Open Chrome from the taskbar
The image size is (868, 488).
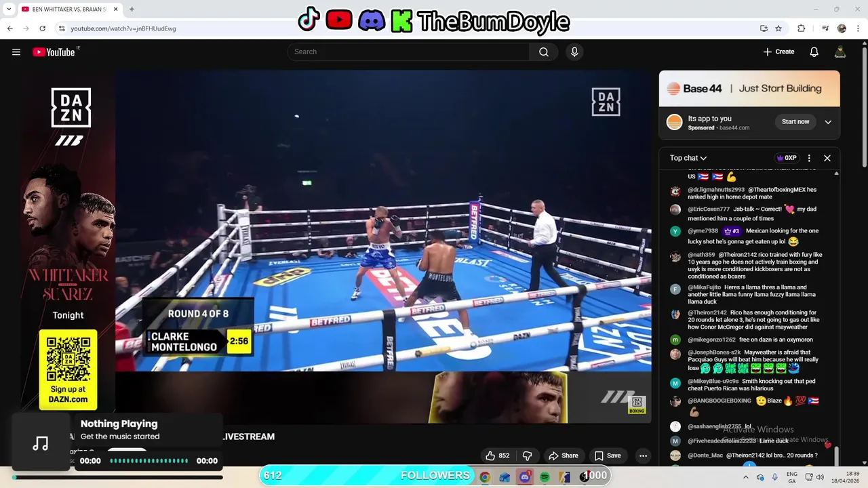click(x=485, y=477)
